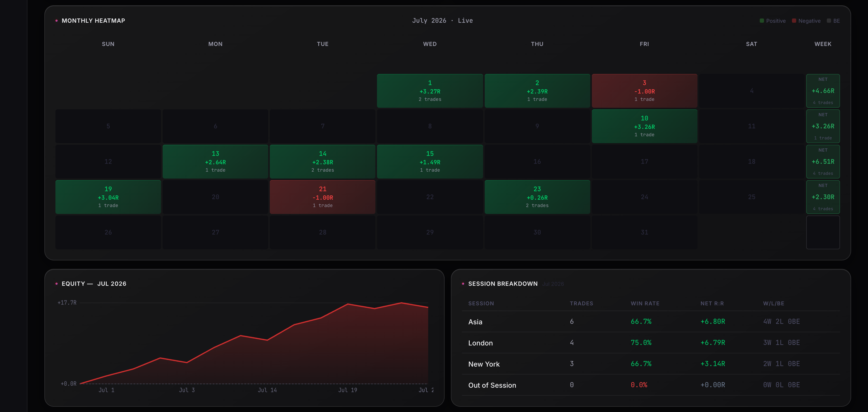Image resolution: width=868 pixels, height=412 pixels.
Task: Click the week NET +4.66R summary
Action: 823,91
